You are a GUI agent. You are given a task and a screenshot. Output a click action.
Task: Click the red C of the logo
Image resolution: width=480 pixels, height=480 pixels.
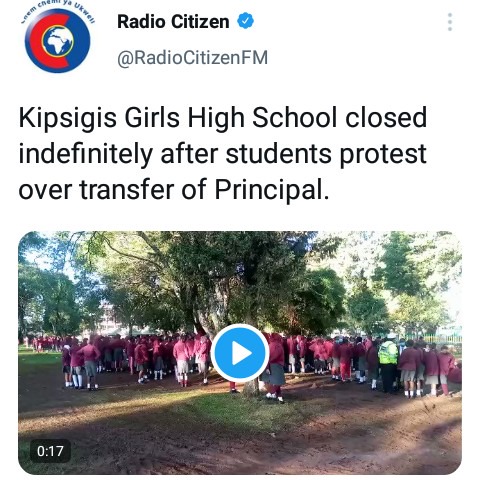coord(40,42)
